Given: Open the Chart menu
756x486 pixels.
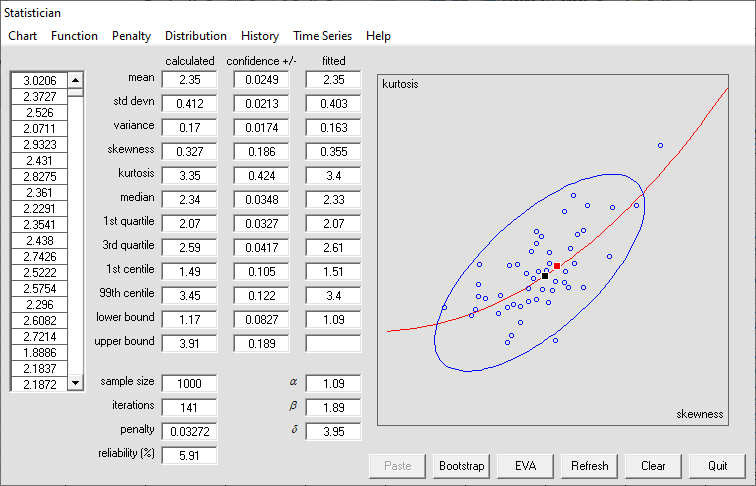Looking at the screenshot, I should 22,36.
